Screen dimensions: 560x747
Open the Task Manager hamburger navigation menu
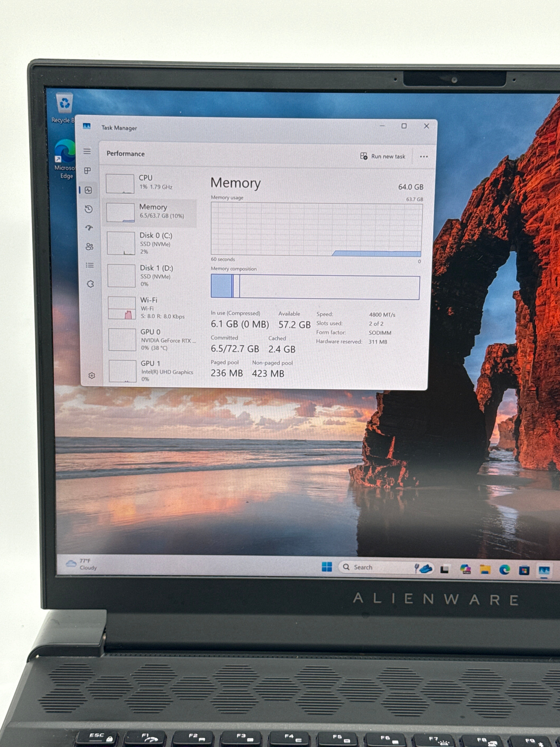click(87, 151)
